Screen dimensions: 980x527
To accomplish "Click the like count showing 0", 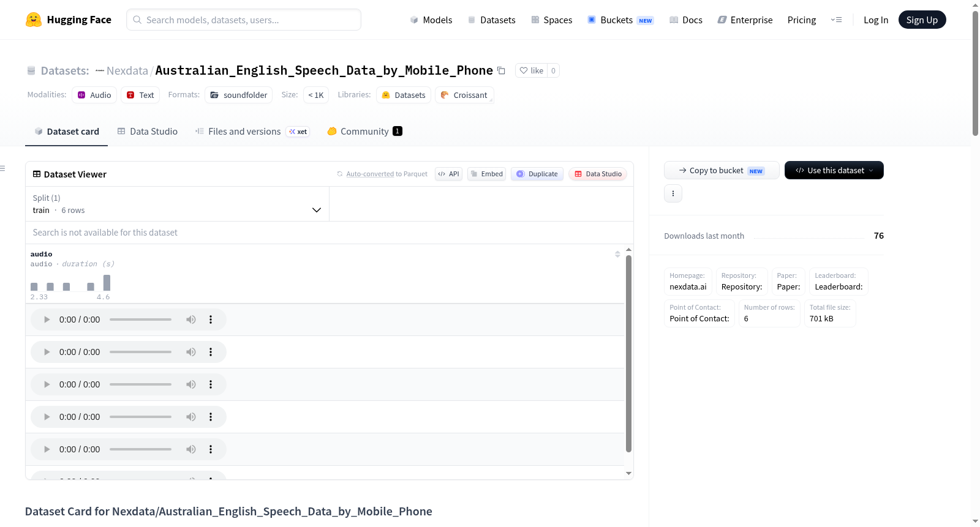I will click(553, 70).
